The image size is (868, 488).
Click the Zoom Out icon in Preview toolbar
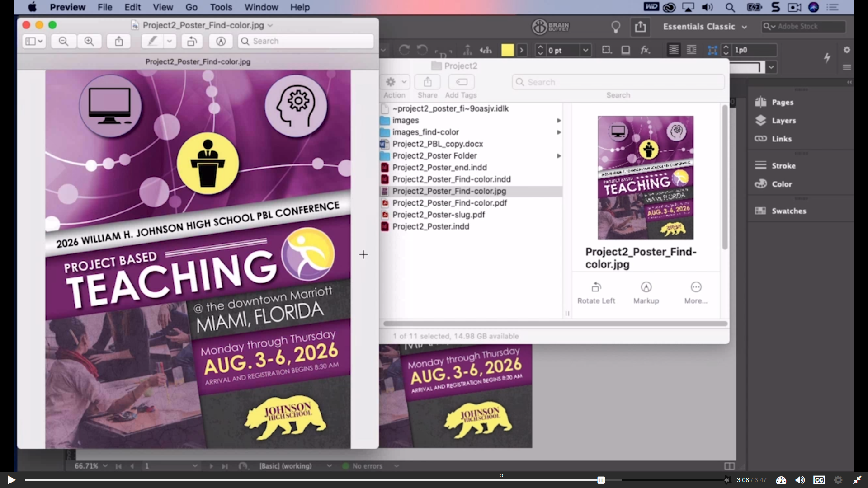[x=63, y=41]
